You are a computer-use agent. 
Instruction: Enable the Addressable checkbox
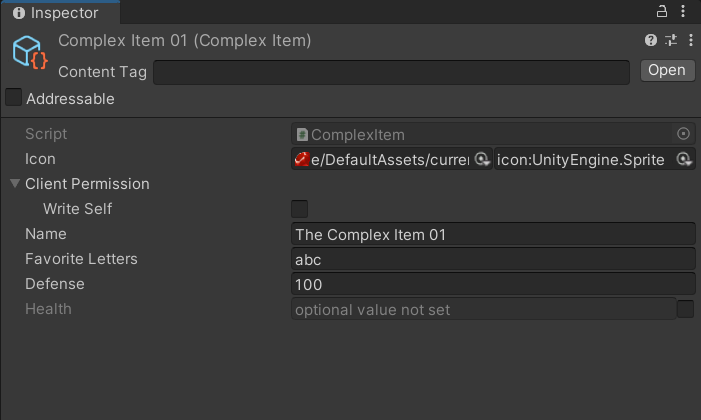[14, 98]
